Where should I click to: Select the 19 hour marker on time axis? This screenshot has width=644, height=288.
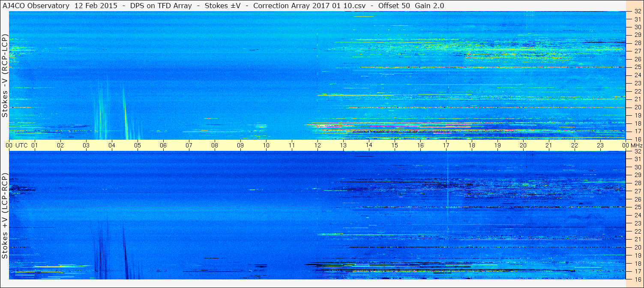pos(497,145)
